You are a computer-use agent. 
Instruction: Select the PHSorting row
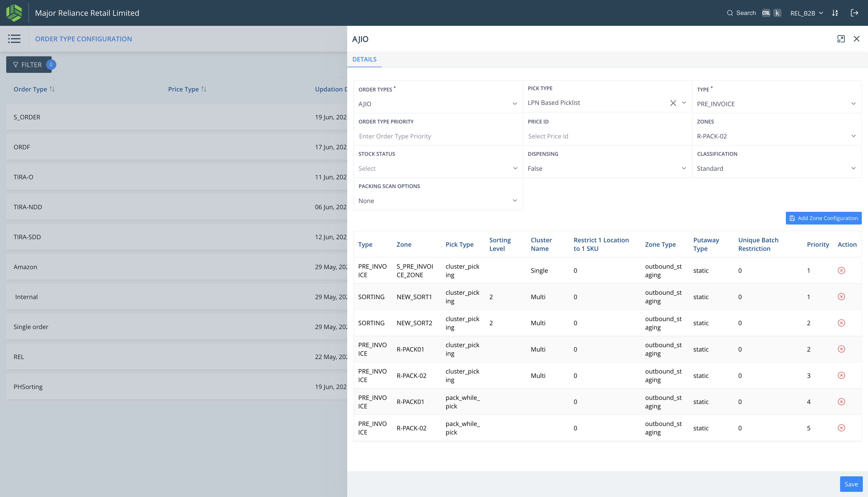point(176,387)
